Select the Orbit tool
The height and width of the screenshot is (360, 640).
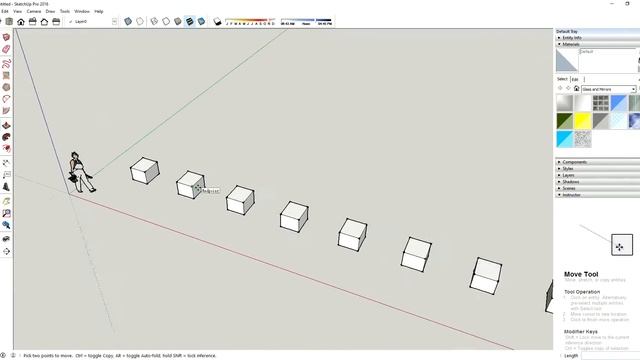[6, 201]
